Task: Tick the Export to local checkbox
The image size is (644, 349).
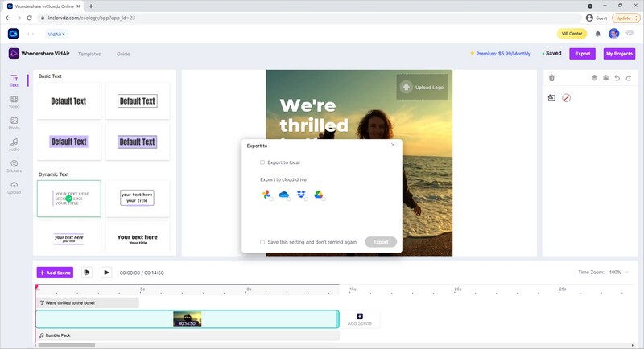Action: [x=262, y=162]
